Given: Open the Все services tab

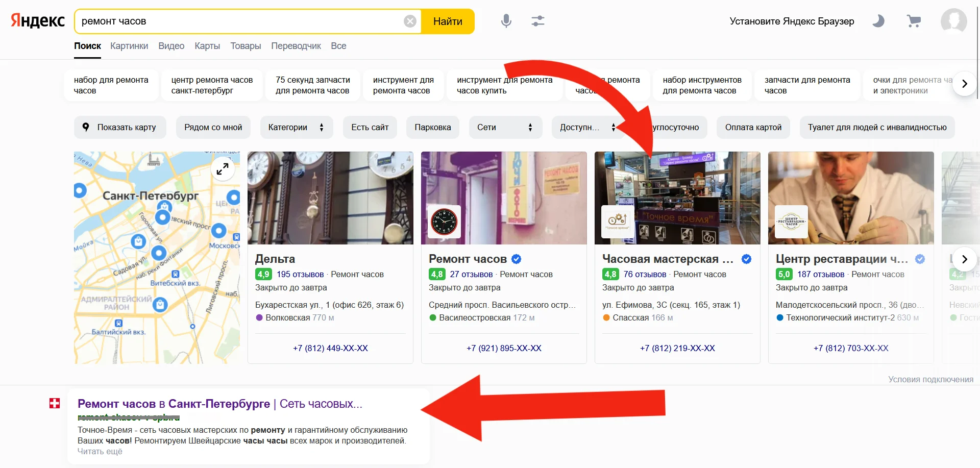Looking at the screenshot, I should tap(338, 46).
